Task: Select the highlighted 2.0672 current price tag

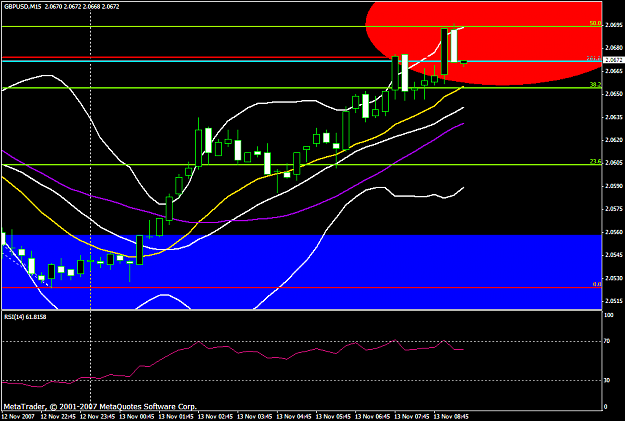Action: tap(614, 60)
